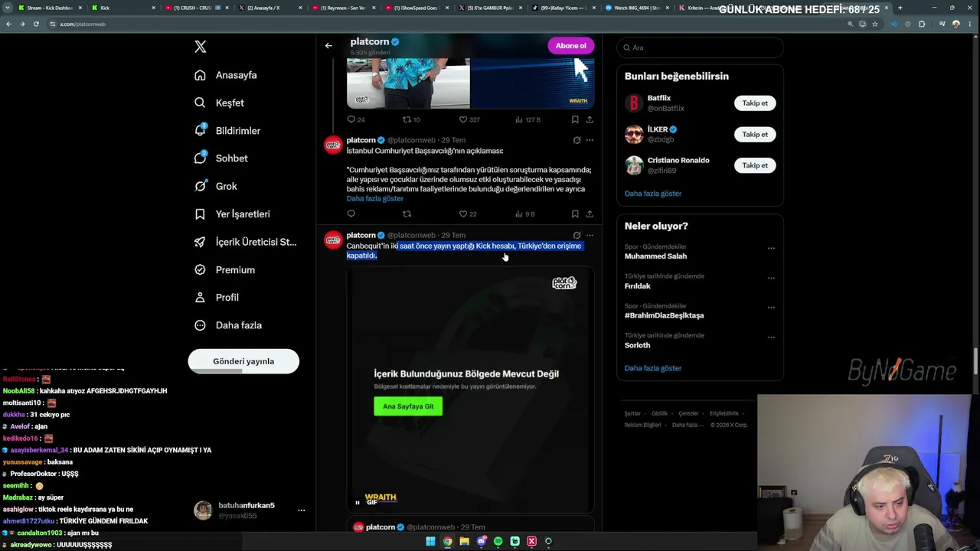The height and width of the screenshot is (551, 980).
Task: Click the Gizlilik footer link
Action: tap(659, 414)
